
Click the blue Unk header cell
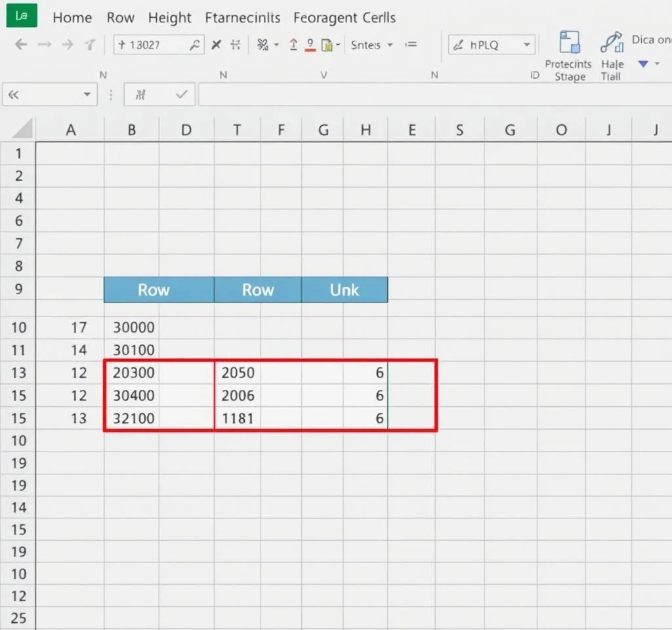pos(345,290)
